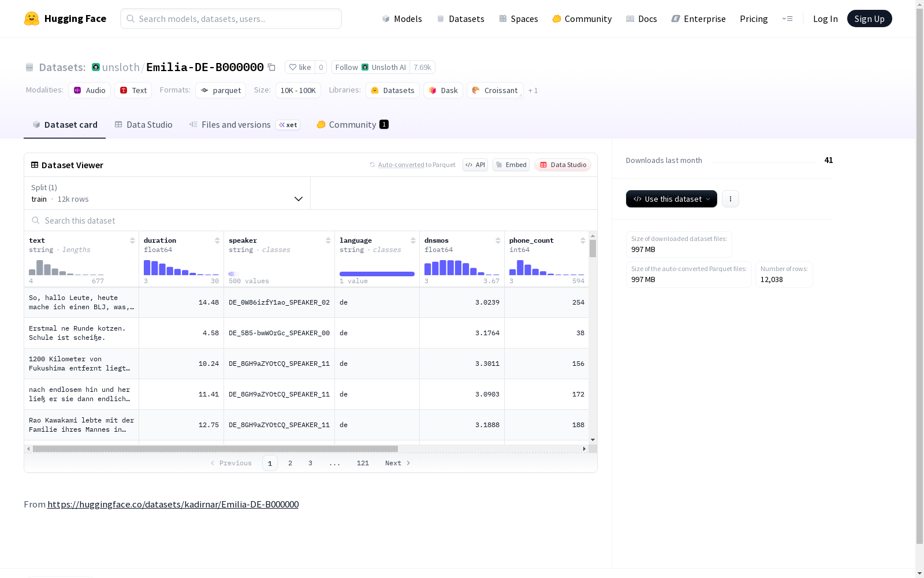Image resolution: width=924 pixels, height=578 pixels.
Task: Click the Audio modality tag
Action: (x=90, y=90)
